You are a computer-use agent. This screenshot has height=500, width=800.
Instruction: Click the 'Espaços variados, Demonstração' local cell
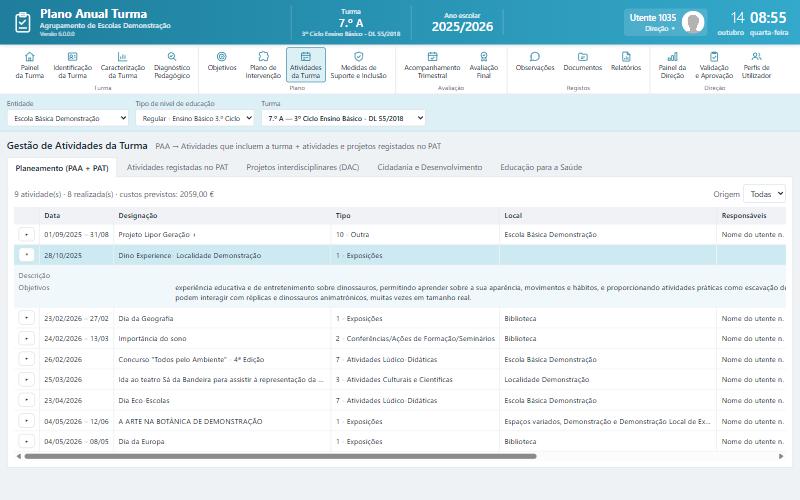tap(608, 421)
